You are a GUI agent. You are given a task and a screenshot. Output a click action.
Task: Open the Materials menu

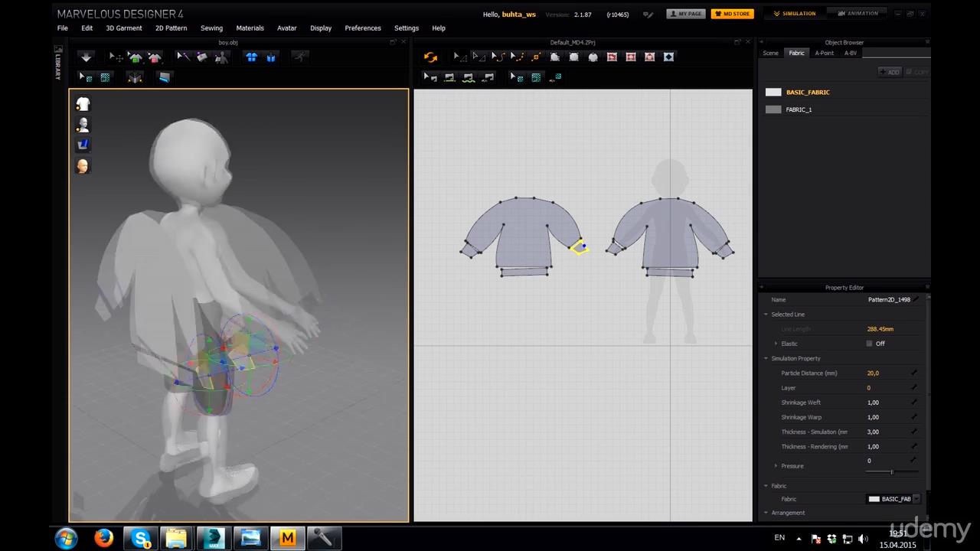coord(250,28)
